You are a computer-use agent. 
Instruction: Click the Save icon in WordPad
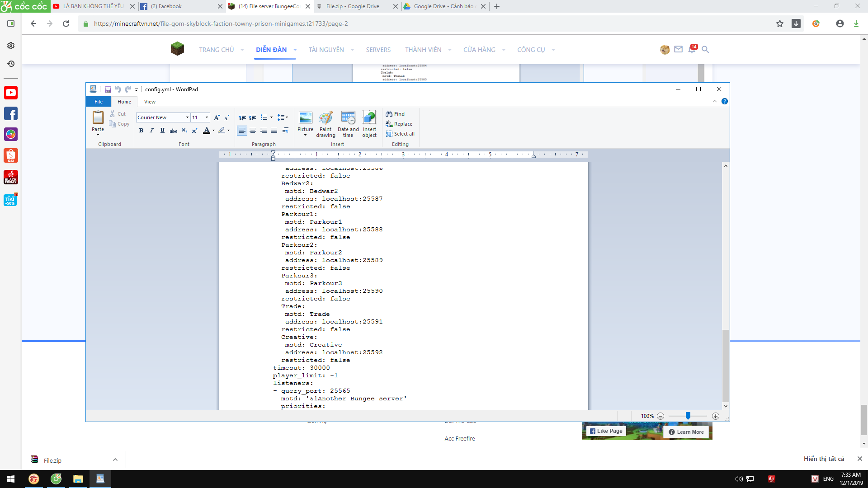pos(108,89)
